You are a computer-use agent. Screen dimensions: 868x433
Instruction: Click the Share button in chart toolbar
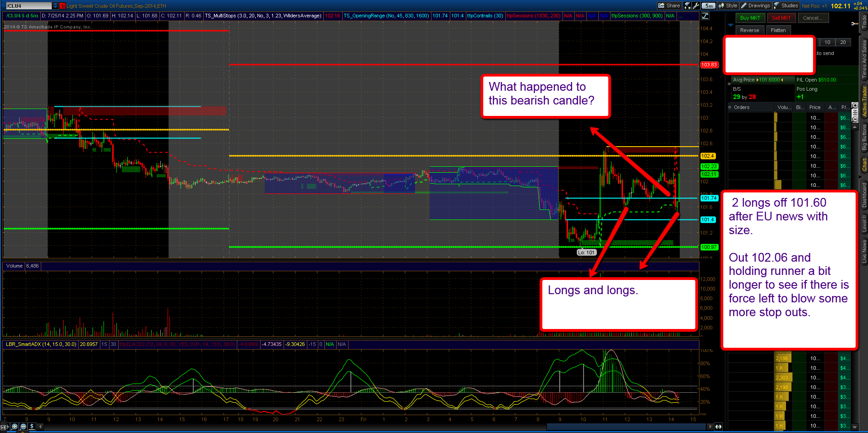[x=669, y=5]
